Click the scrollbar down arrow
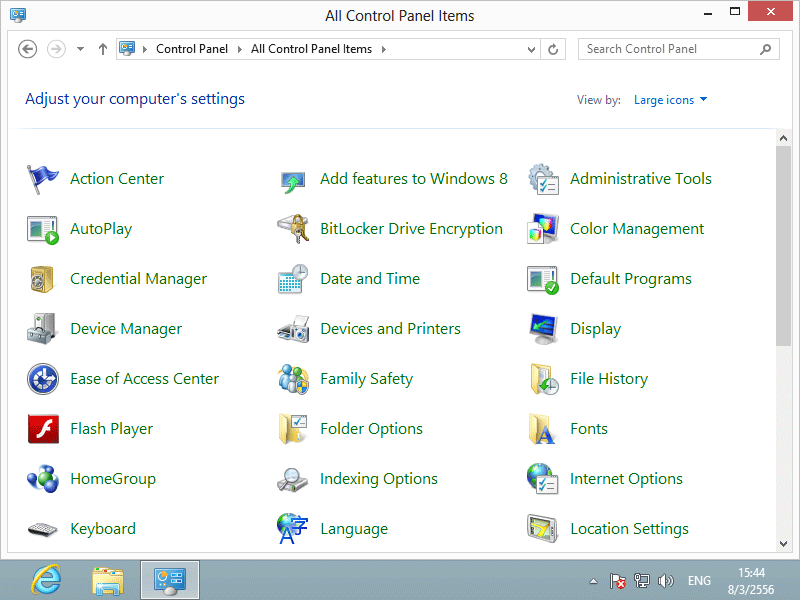This screenshot has width=800, height=600. coord(783,544)
